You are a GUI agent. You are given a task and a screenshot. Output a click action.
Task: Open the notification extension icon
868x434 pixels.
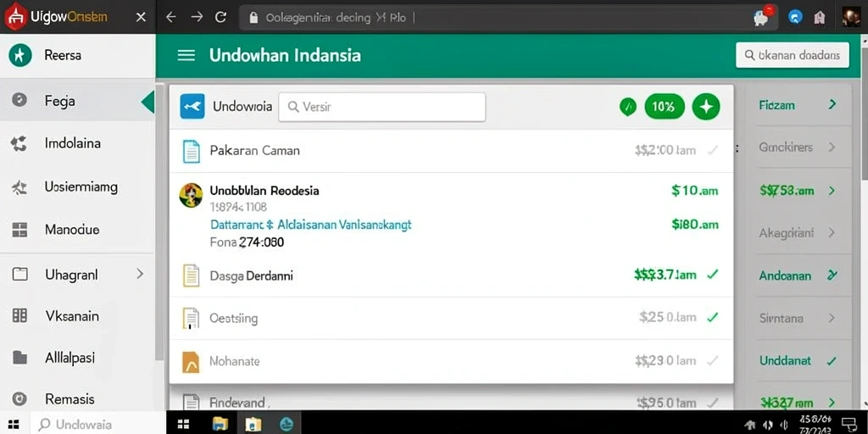click(763, 17)
